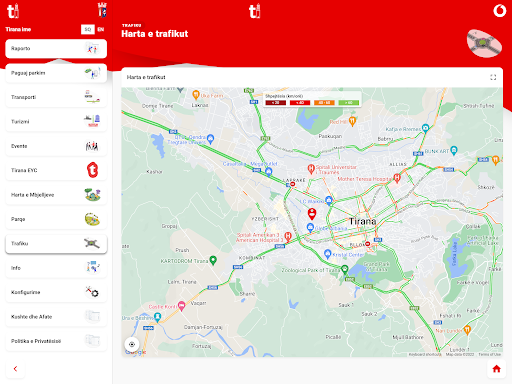Click the Konfigurime gear and tools icon
Screen dimensions: 512x384
92,292
